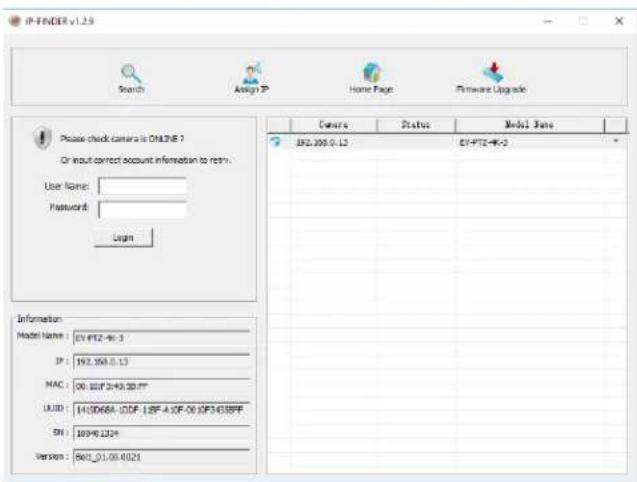This screenshot has height=482, width=637.
Task: Open the Assign IP tool
Action: (251, 78)
